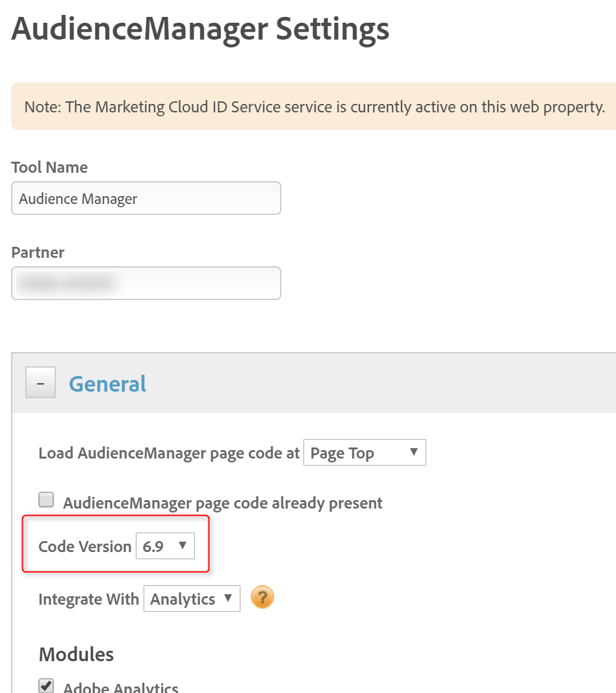Uncheck the Adobe Analytics module checkbox
Screen dimensions: 616x693
46,686
